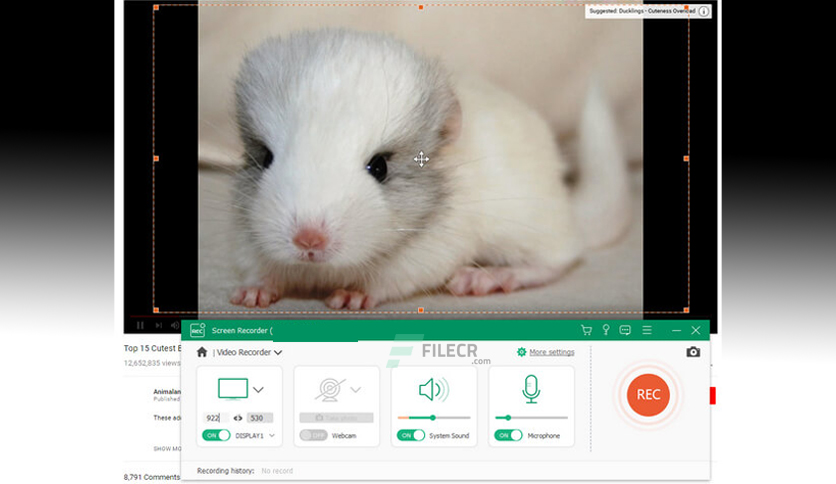Click the width field showing 922

[x=216, y=418]
